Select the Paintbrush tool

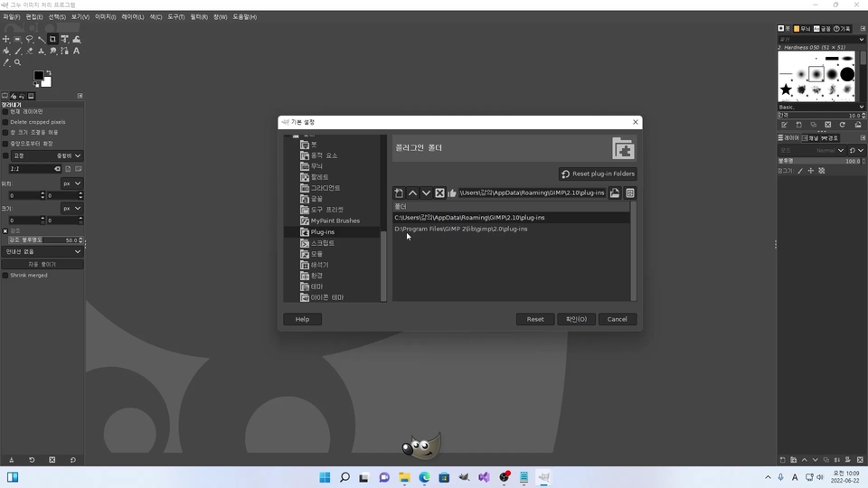[x=18, y=51]
